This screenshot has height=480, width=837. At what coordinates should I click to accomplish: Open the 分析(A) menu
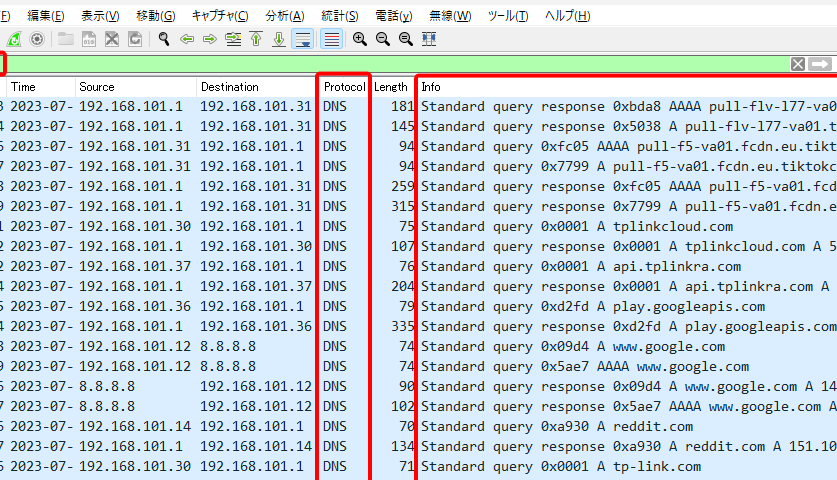tap(285, 16)
